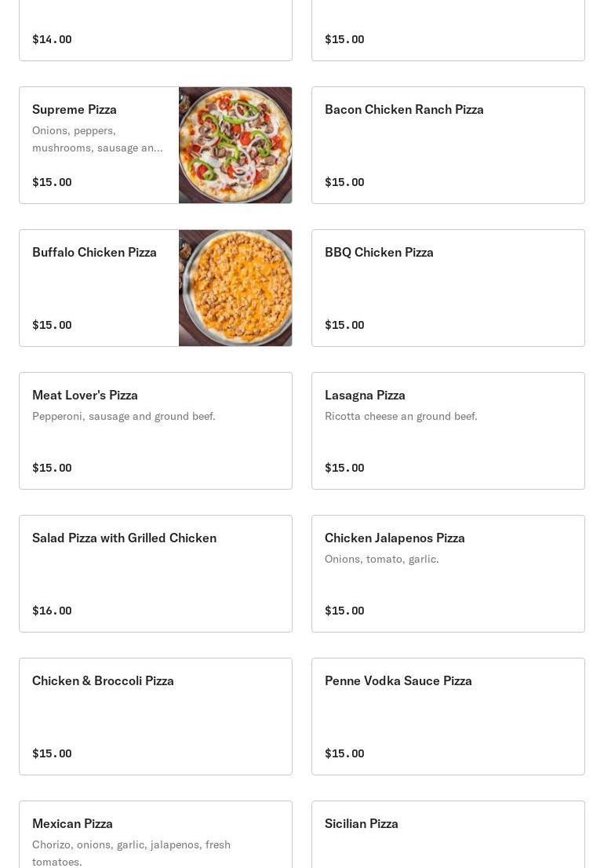604x868 pixels.
Task: Open the Lasagna Pizza title
Action: (x=365, y=395)
